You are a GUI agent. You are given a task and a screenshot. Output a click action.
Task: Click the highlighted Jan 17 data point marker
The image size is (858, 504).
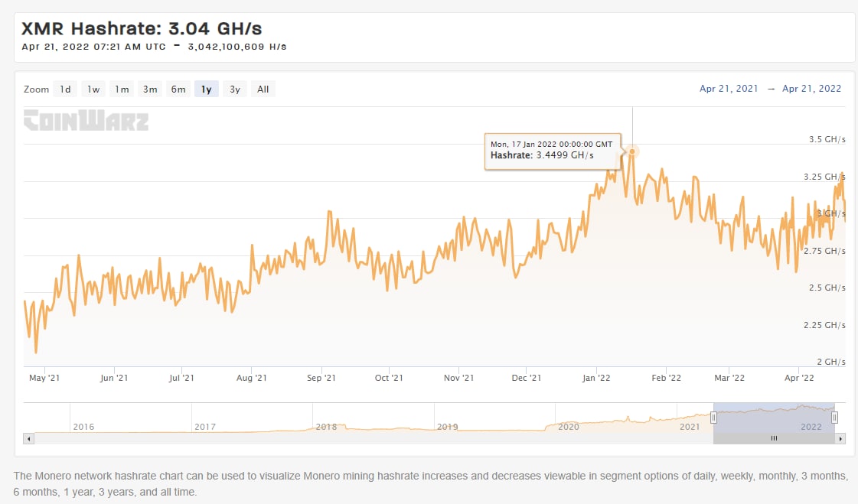(632, 151)
